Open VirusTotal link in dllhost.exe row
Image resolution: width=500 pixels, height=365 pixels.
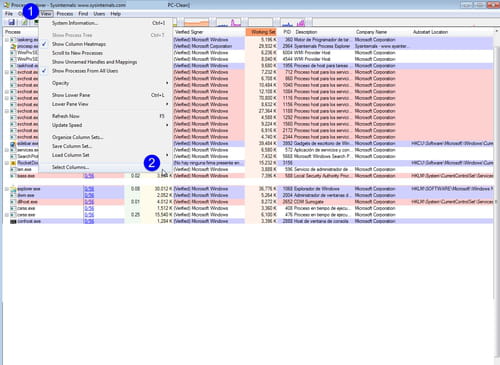click(x=89, y=202)
